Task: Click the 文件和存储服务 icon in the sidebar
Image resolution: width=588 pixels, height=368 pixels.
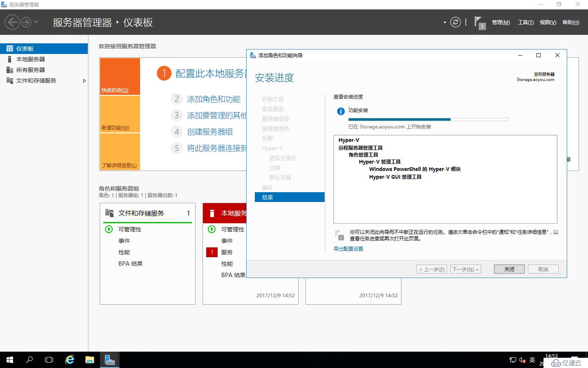Action: coord(10,81)
